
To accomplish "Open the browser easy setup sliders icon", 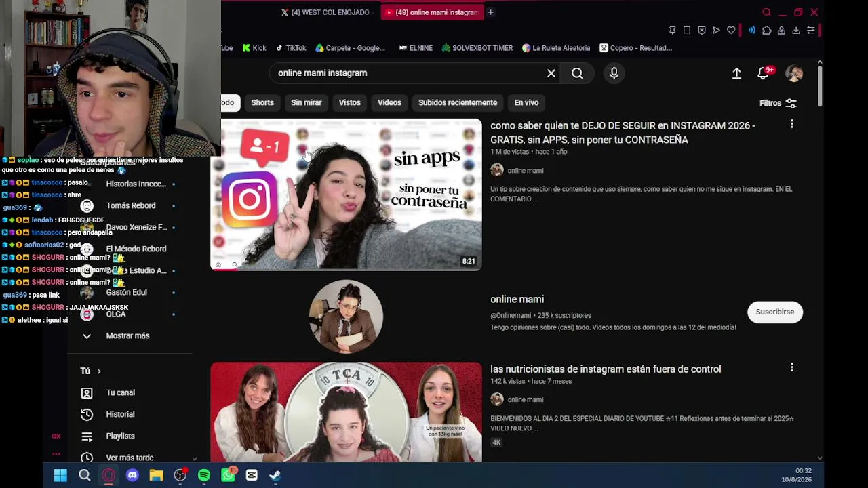I will 810,30.
